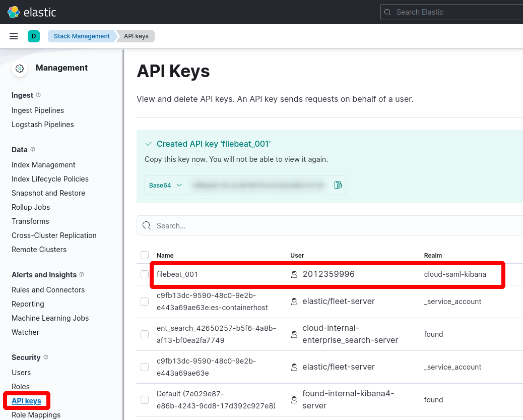Viewport: 523px width, 420px height.
Task: Toggle the select all rows checkbox
Action: pos(145,255)
